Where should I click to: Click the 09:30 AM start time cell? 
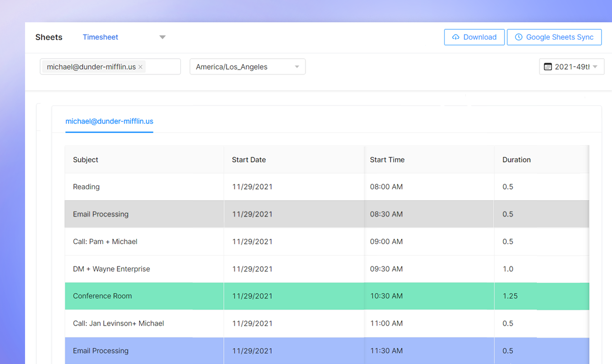coord(429,269)
